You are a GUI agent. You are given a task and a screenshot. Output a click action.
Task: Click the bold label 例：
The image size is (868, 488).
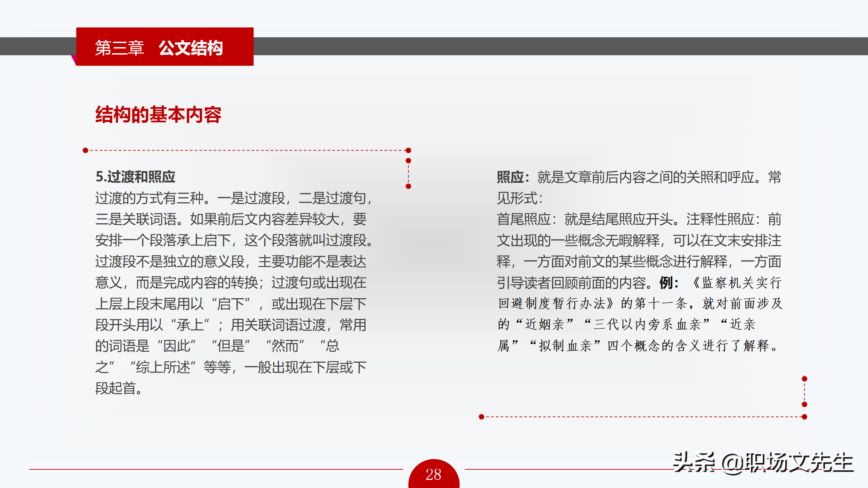click(x=669, y=283)
